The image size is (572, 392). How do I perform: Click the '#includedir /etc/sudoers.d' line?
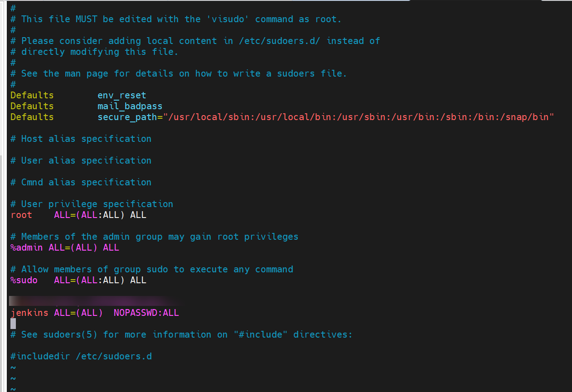pyautogui.click(x=81, y=356)
